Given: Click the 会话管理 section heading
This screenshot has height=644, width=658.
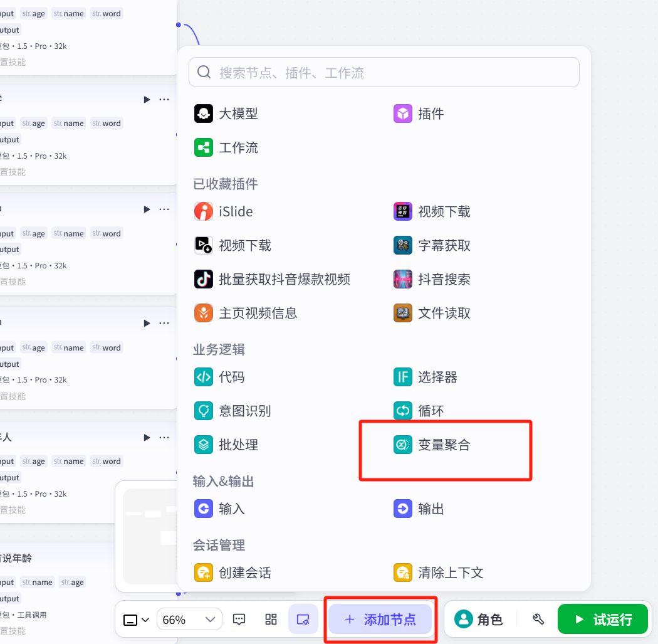Looking at the screenshot, I should [219, 545].
